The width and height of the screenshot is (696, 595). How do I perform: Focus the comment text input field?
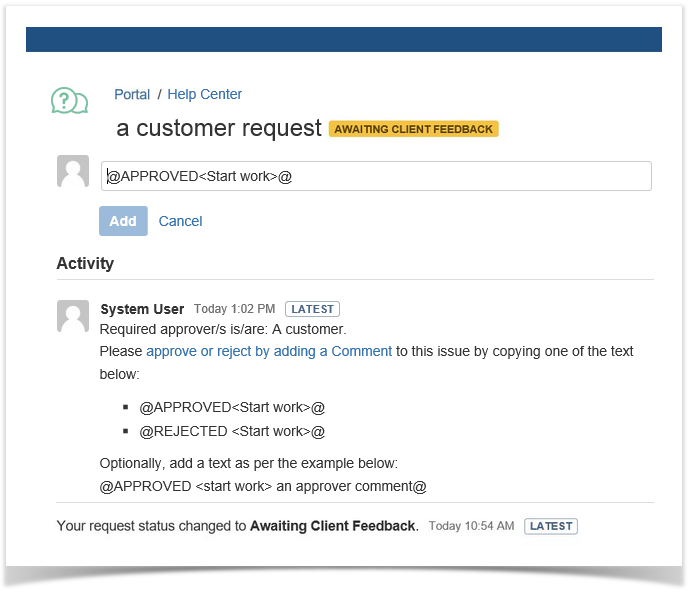click(x=376, y=176)
